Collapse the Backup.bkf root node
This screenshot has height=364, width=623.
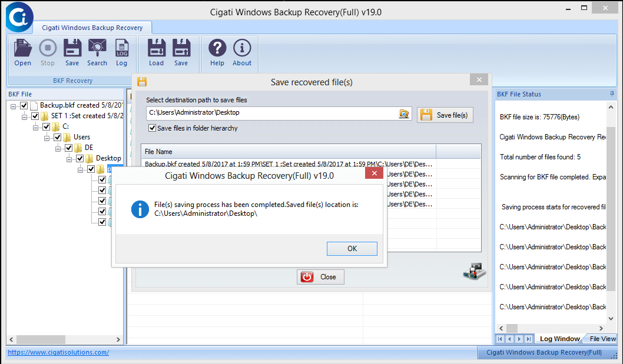[13, 106]
